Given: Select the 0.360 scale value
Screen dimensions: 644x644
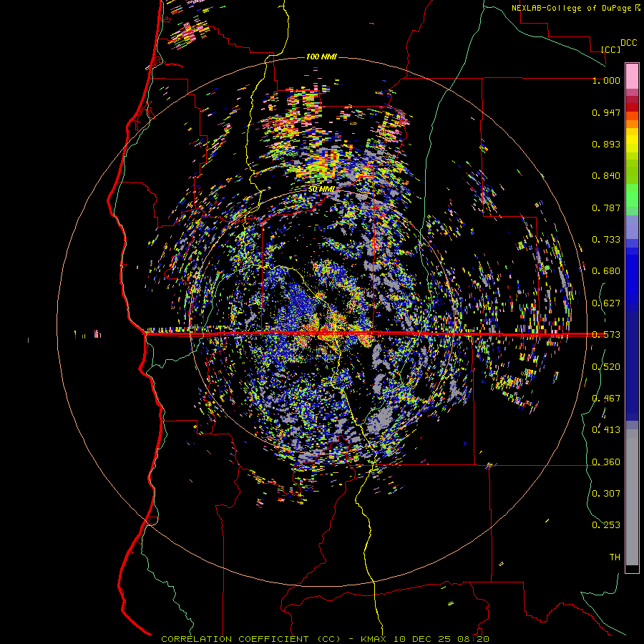Looking at the screenshot, I should point(606,462).
